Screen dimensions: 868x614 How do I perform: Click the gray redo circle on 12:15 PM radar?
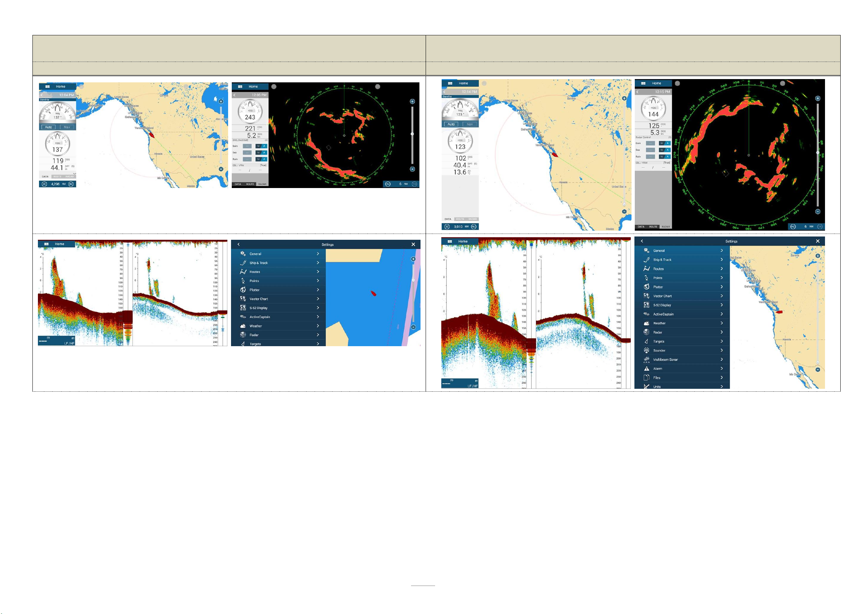click(783, 83)
